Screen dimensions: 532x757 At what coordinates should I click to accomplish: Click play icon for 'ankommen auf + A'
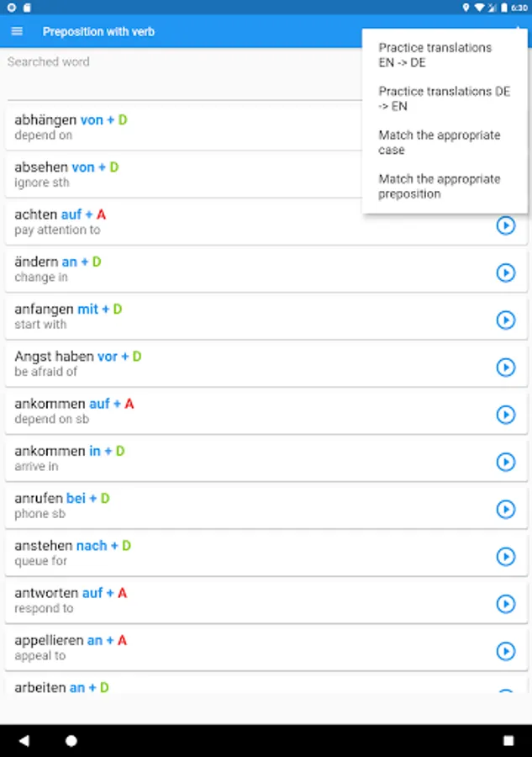point(505,415)
